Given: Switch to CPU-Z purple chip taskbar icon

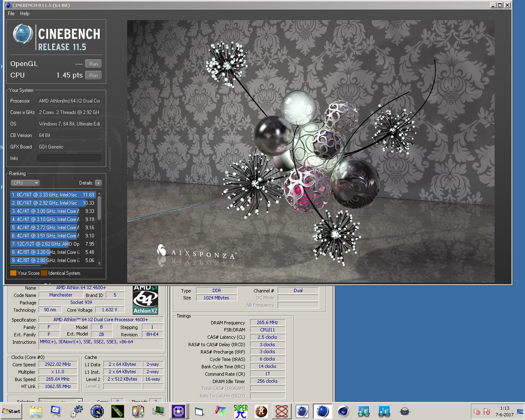Looking at the screenshot, I should [179, 411].
